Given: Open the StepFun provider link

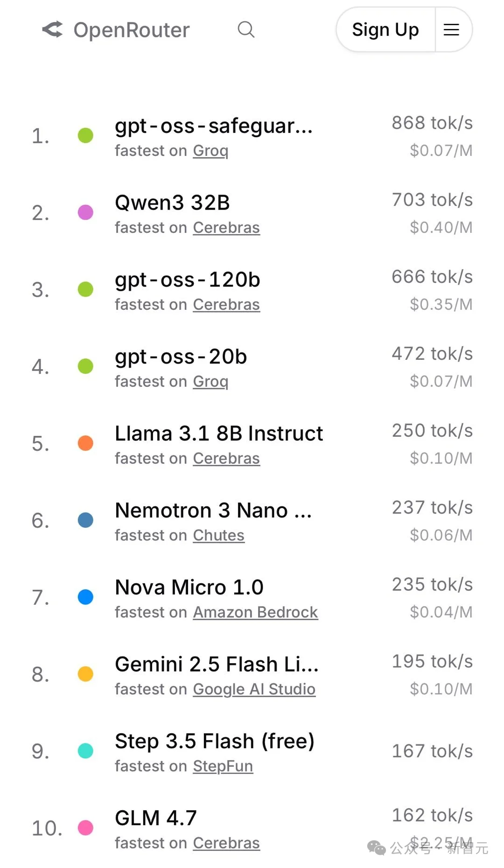Looking at the screenshot, I should pyautogui.click(x=223, y=766).
